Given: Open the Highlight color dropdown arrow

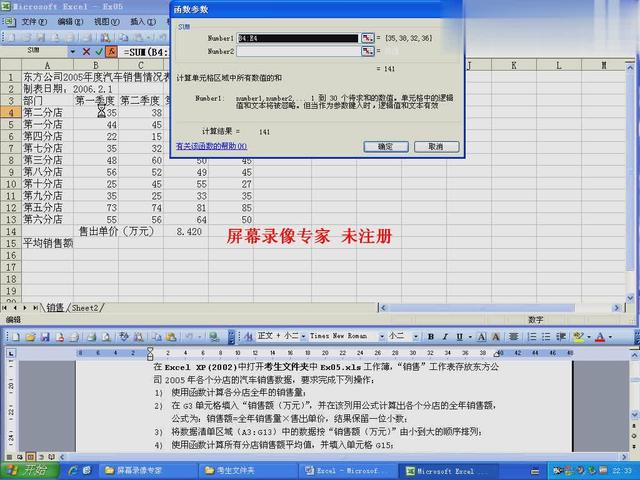Looking at the screenshot, I should 588,337.
